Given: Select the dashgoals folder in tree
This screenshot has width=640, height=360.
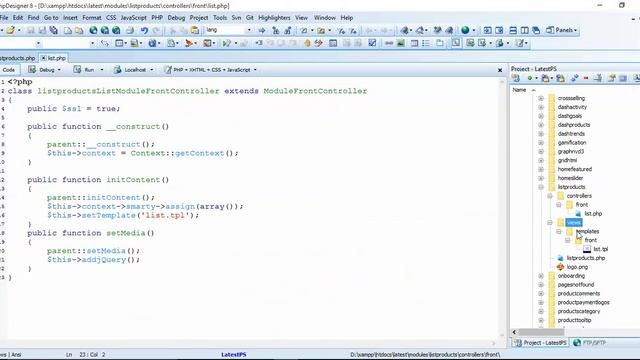Looking at the screenshot, I should pos(570,116).
